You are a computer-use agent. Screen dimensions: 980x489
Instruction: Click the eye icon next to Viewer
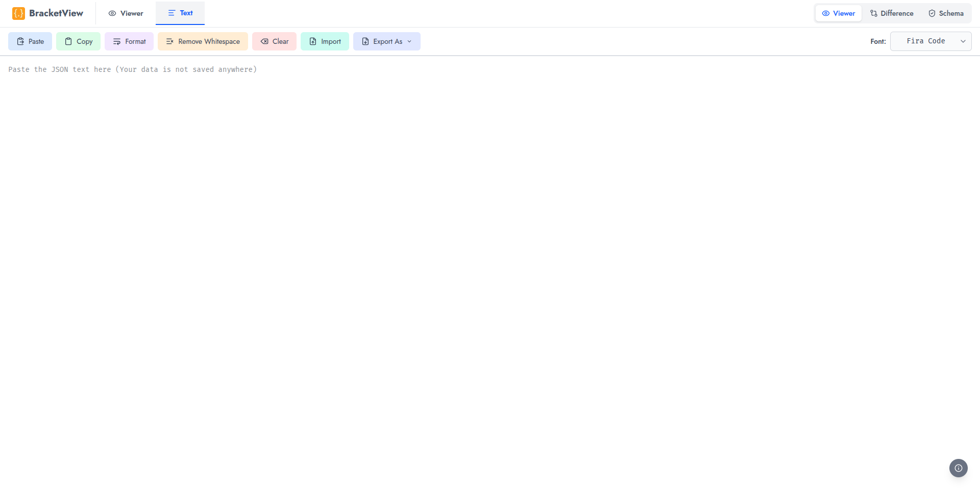(113, 13)
